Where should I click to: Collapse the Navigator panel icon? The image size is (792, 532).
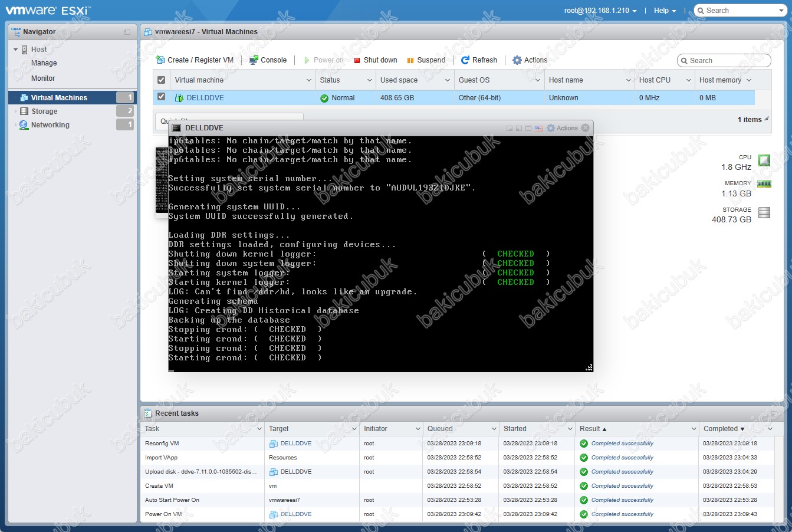(127, 32)
